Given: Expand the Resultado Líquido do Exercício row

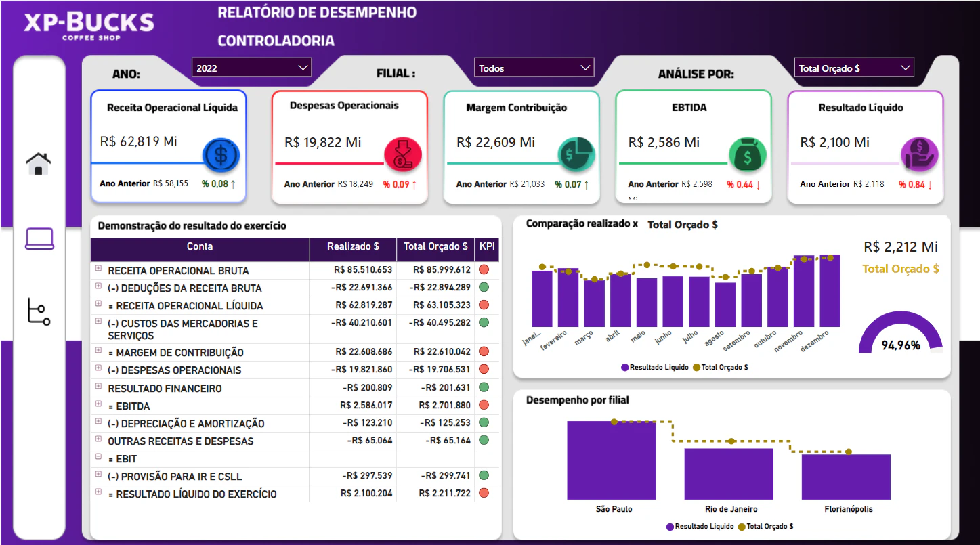Looking at the screenshot, I should coord(98,492).
